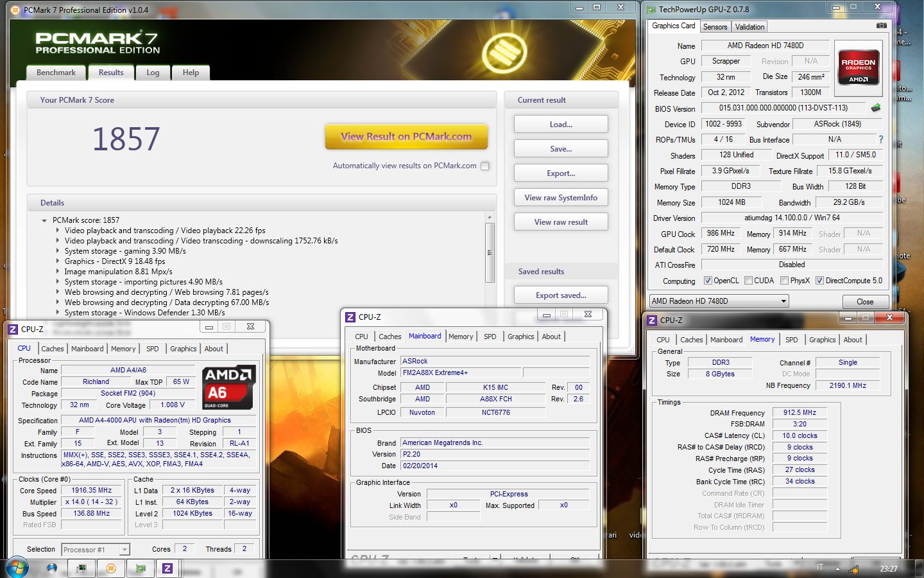This screenshot has height=578, width=924.
Task: Open the Log tab in PCMark 7
Action: 153,73
